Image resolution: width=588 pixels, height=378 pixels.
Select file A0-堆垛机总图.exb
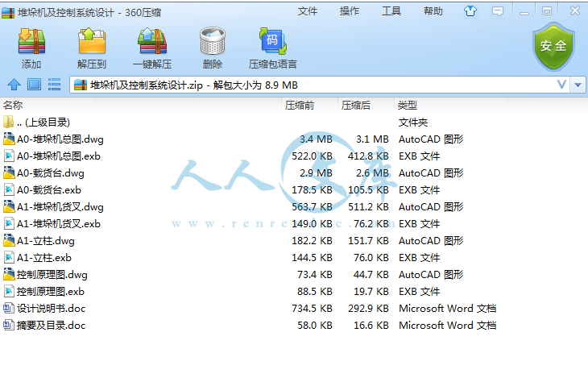[294, 156]
